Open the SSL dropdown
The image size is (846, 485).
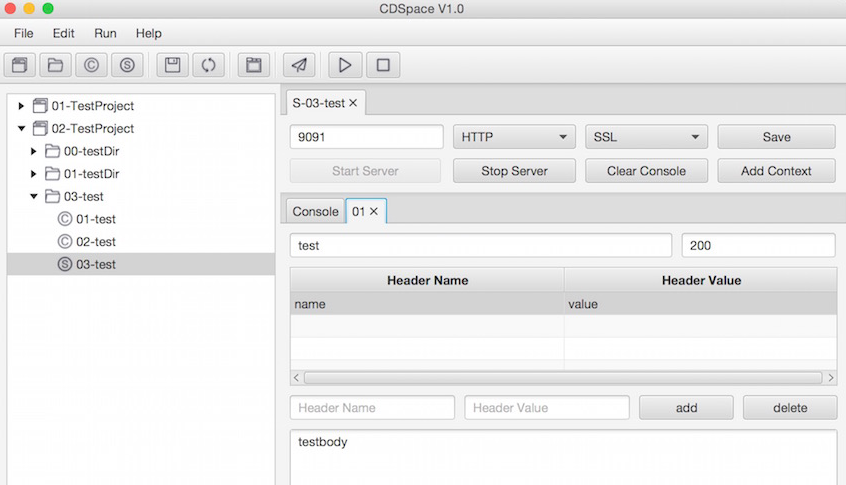point(646,137)
